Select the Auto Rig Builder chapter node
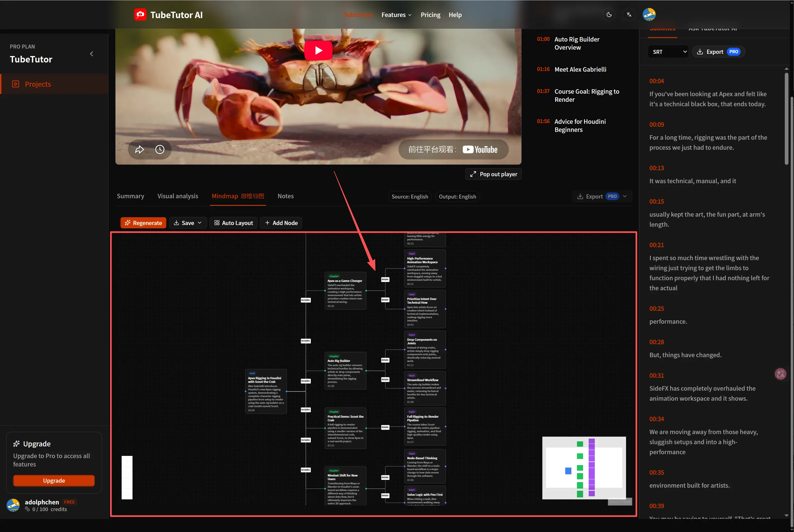This screenshot has height=532, width=794. click(345, 371)
